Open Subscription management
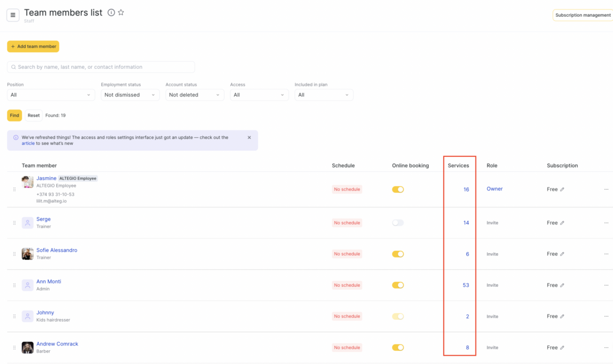This screenshot has height=364, width=613. click(582, 15)
